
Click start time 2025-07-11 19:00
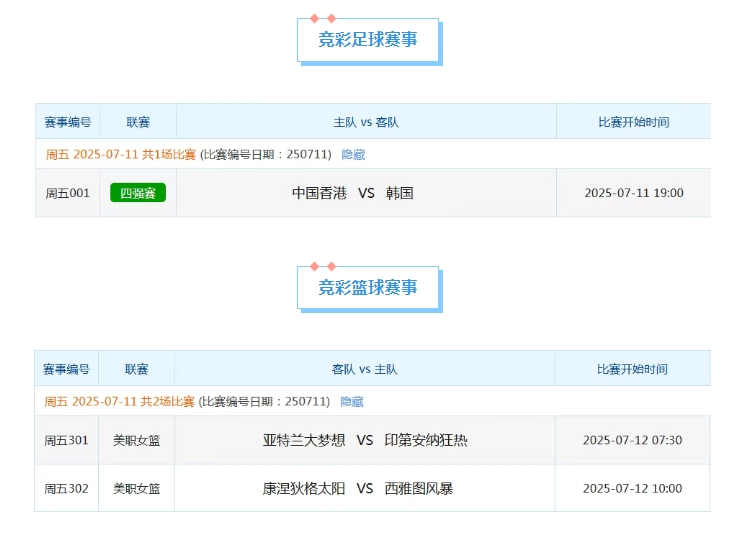[x=634, y=193]
